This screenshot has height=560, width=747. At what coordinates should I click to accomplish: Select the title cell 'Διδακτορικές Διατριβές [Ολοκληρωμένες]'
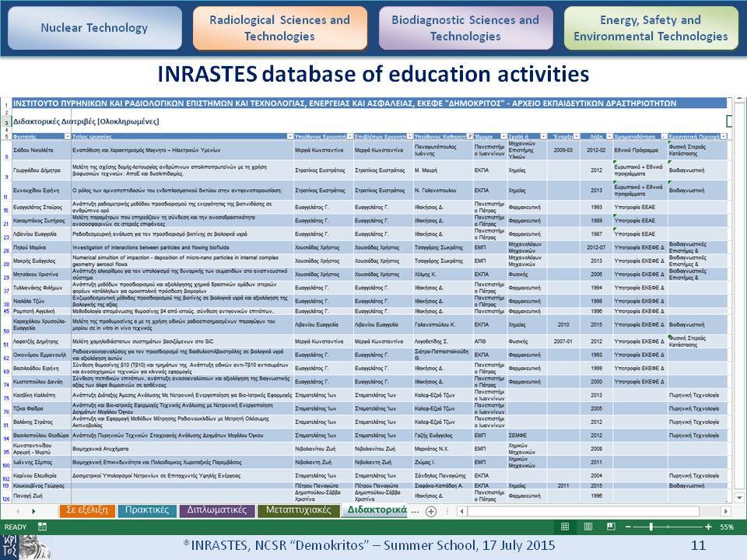(86, 121)
